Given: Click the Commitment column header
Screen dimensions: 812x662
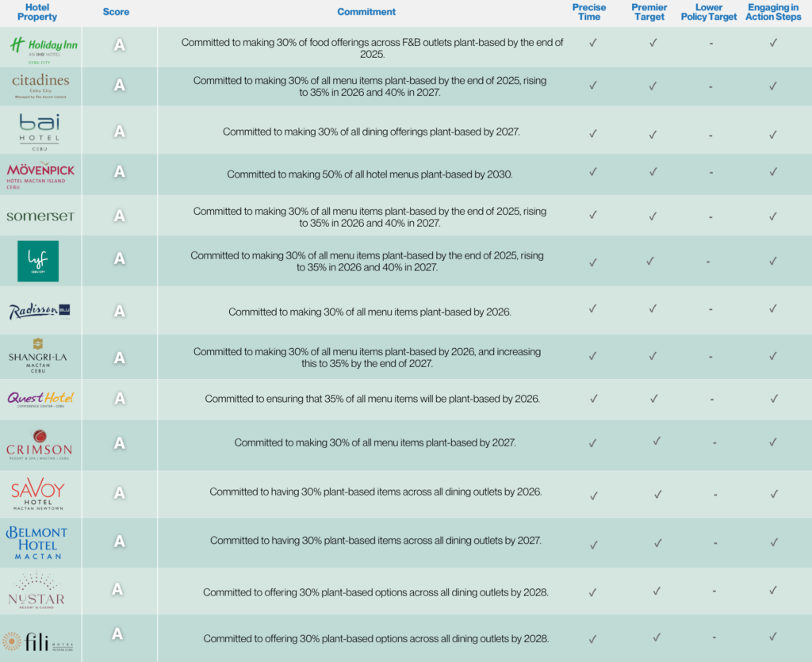Looking at the screenshot, I should [x=366, y=12].
